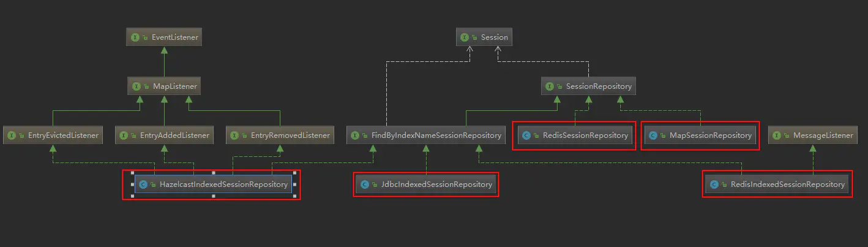Viewport: 868px width, 247px height.
Task: Click the visibility lock icon beside MapSessionRepository
Action: (x=664, y=135)
